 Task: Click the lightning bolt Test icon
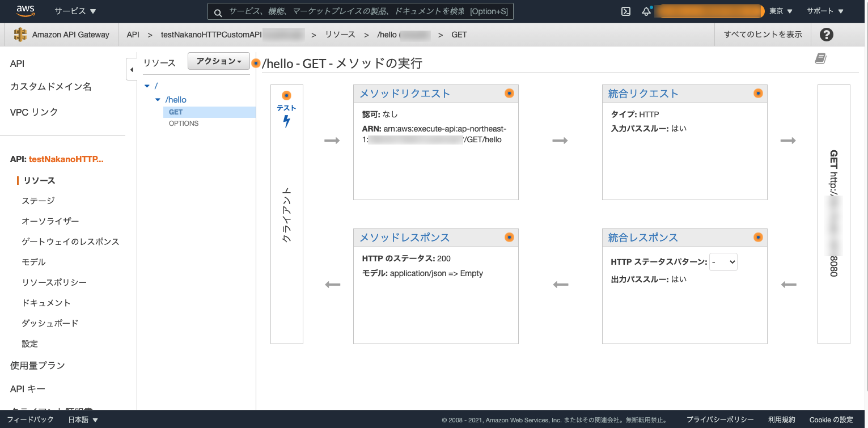(x=286, y=121)
